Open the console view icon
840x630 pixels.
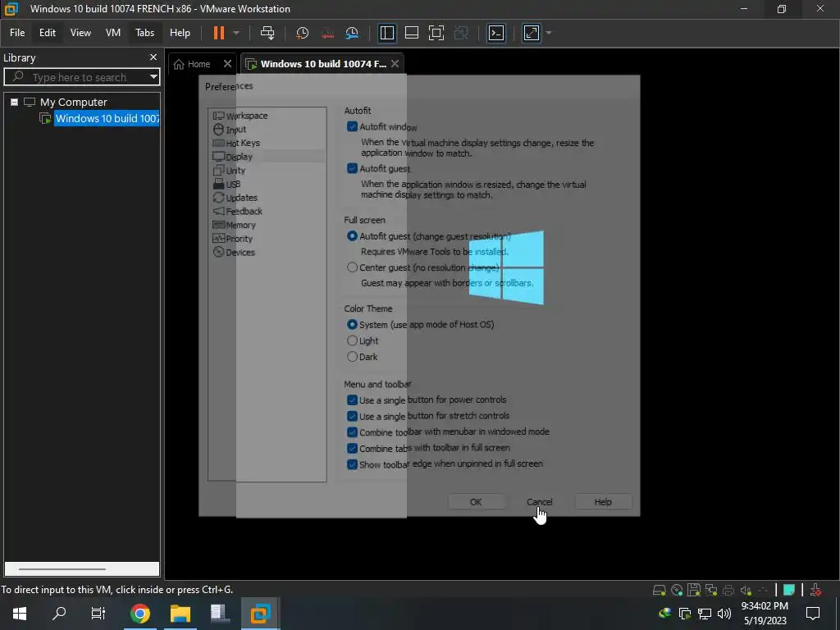496,33
